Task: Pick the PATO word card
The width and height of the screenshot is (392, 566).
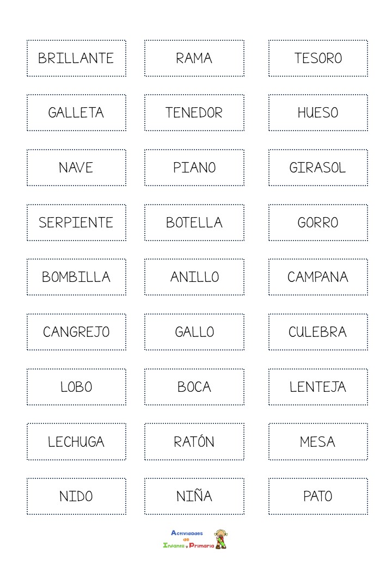Action: pyautogui.click(x=318, y=496)
